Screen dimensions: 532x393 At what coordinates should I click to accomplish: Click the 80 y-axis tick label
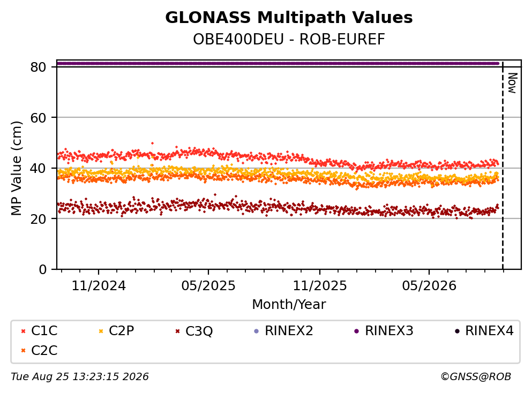click(38, 67)
